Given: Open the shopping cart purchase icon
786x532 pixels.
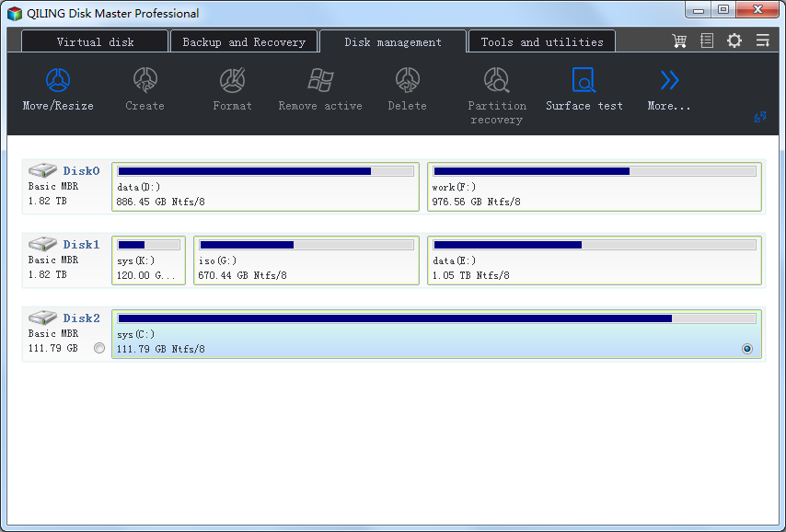Looking at the screenshot, I should [x=679, y=40].
